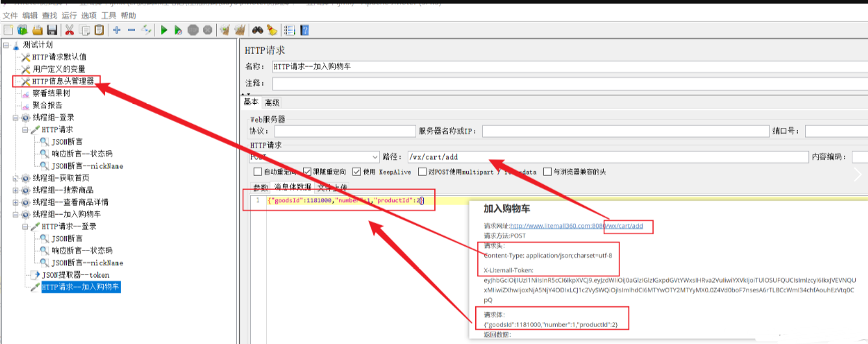Click Start no pauses icon
This screenshot has width=868, height=344.
178,30
